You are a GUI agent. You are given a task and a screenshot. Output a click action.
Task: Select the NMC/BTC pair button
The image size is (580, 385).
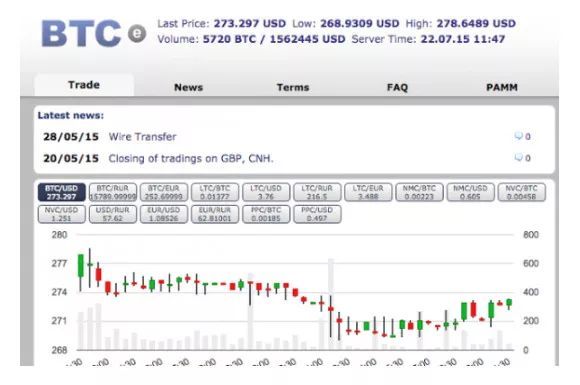point(419,192)
